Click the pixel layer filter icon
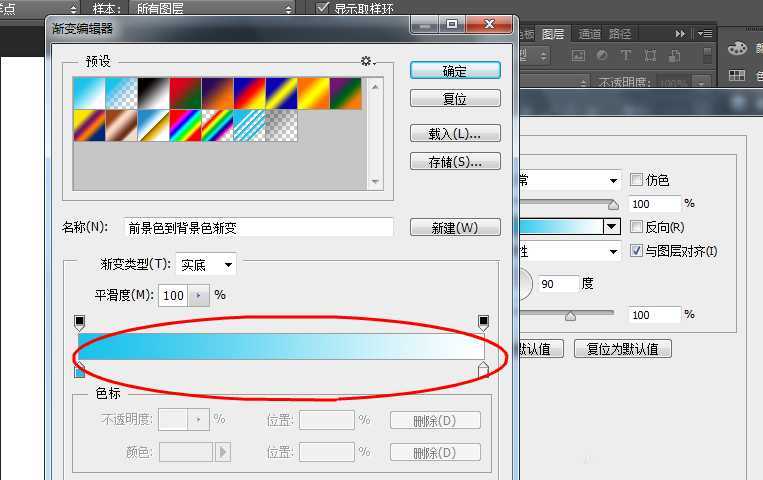763x480 pixels. [579, 56]
